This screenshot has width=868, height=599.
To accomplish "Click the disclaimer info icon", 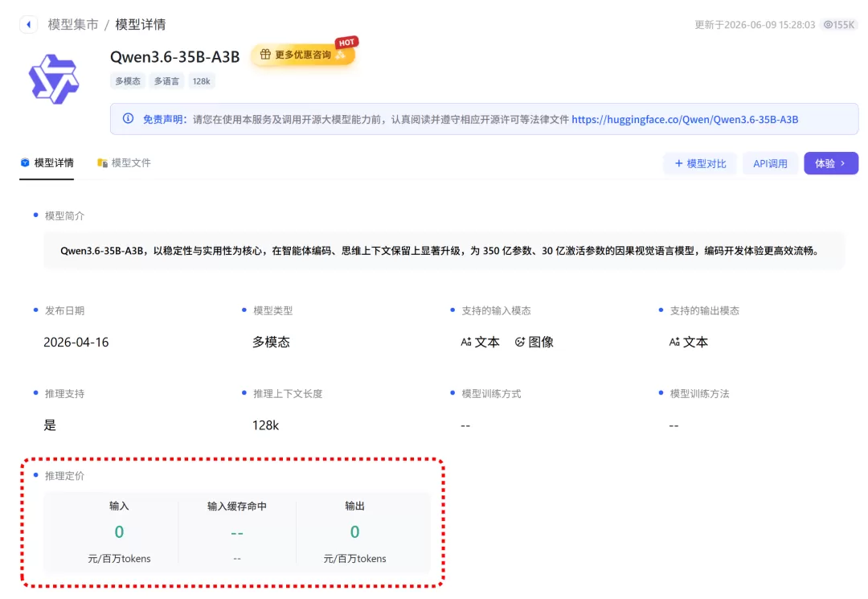I will tap(128, 118).
